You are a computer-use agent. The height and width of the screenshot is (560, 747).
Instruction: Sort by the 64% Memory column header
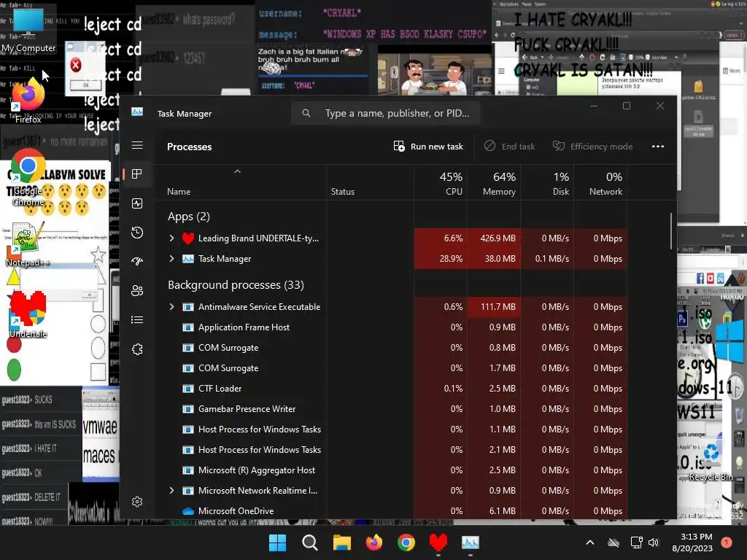(x=495, y=183)
